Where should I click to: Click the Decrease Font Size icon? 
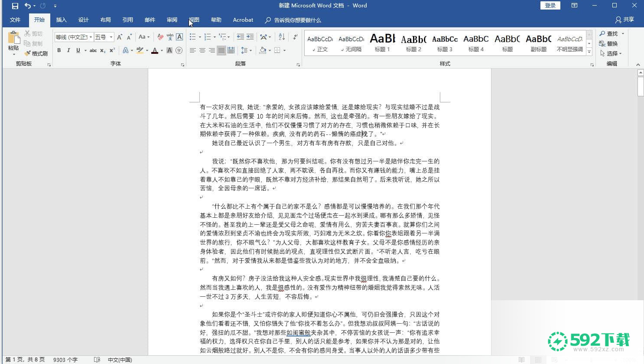[x=129, y=37]
